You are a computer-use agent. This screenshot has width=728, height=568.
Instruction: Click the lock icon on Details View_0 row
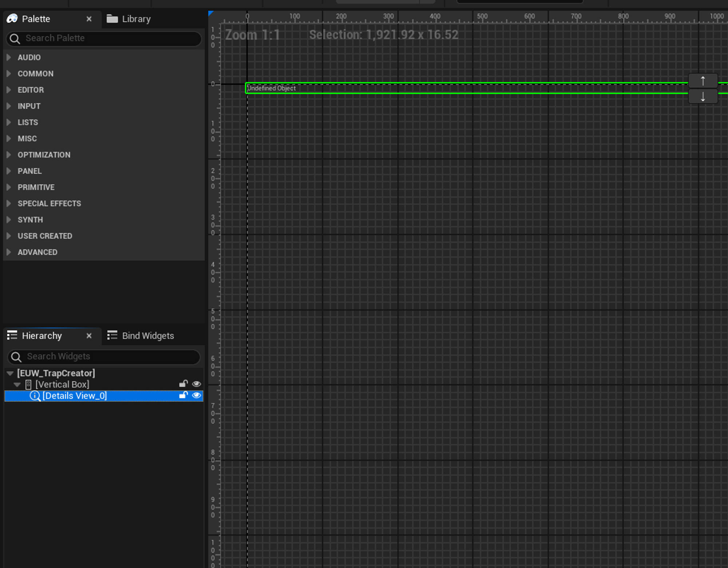tap(183, 395)
